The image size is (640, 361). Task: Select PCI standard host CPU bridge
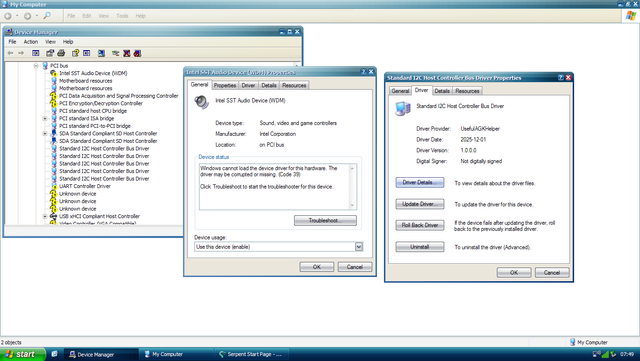tap(93, 111)
